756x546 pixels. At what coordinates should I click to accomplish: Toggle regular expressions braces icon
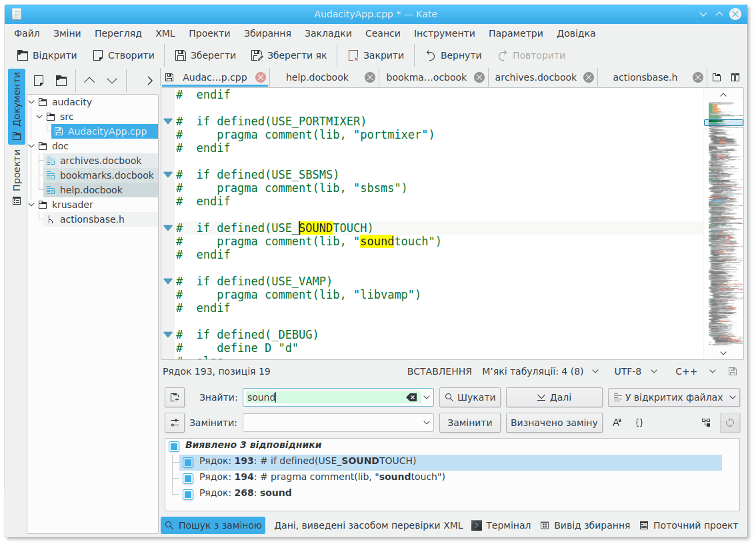(639, 423)
